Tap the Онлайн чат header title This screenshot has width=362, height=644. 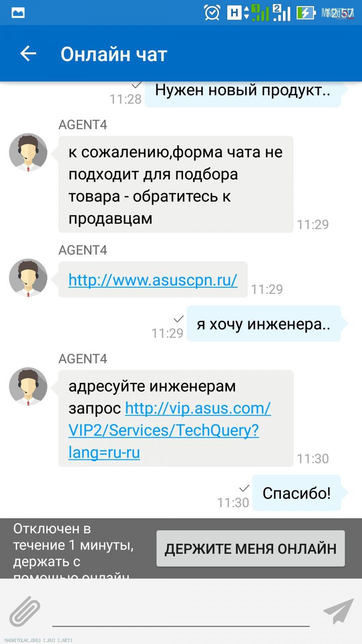click(114, 54)
